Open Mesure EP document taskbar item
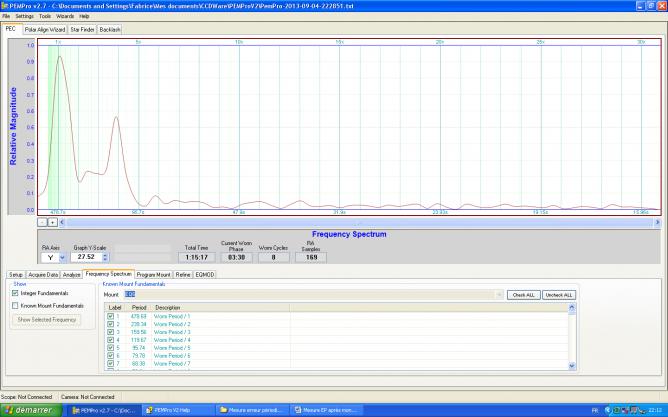This screenshot has height=417, width=668. [x=326, y=410]
